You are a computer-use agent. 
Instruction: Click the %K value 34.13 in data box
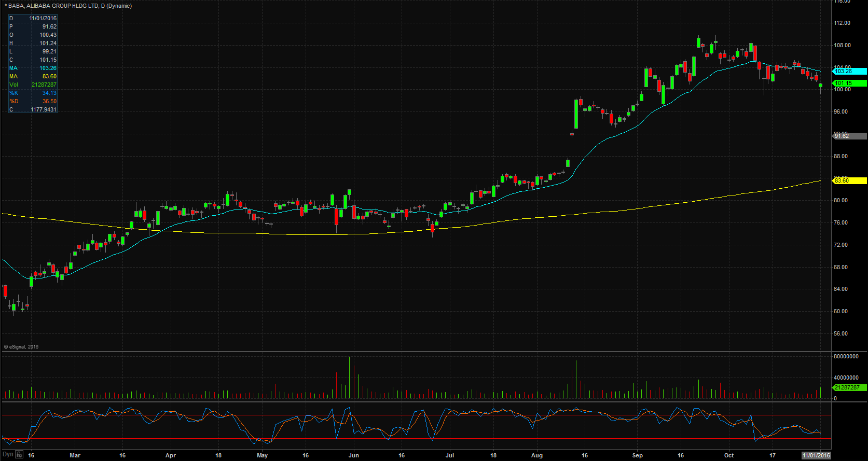click(49, 93)
